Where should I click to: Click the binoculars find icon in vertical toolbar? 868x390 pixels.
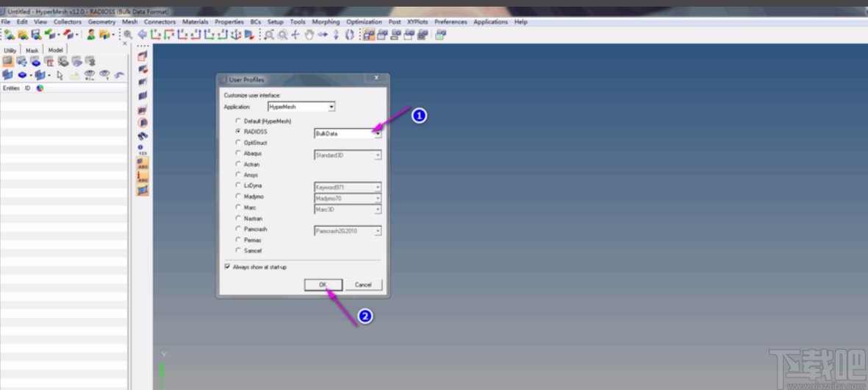tap(143, 135)
